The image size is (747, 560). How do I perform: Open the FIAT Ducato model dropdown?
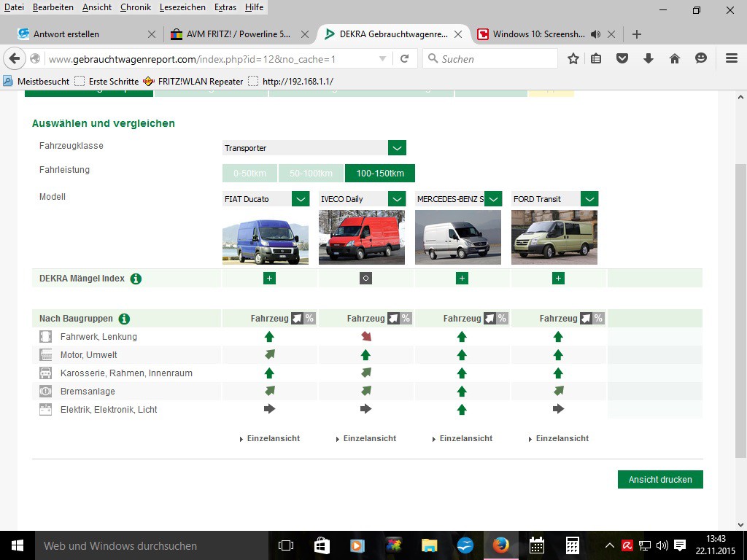(x=301, y=198)
